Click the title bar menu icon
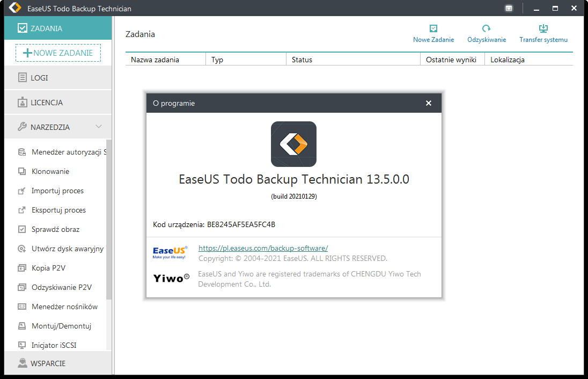588x379 pixels. (x=509, y=8)
